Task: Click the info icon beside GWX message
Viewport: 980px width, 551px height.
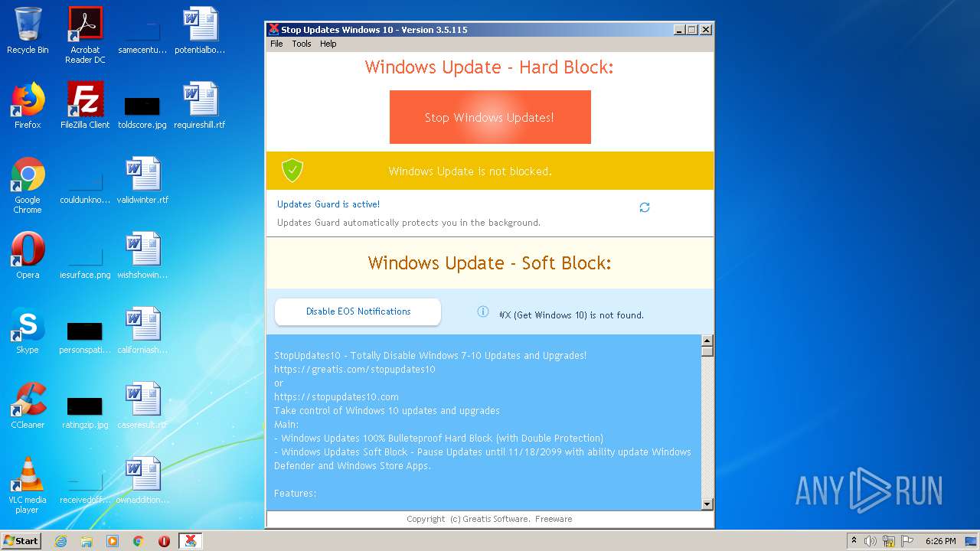Action: (x=483, y=311)
